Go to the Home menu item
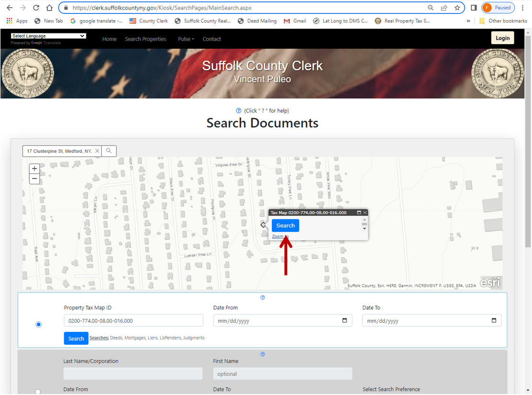The image size is (532, 395). click(109, 39)
